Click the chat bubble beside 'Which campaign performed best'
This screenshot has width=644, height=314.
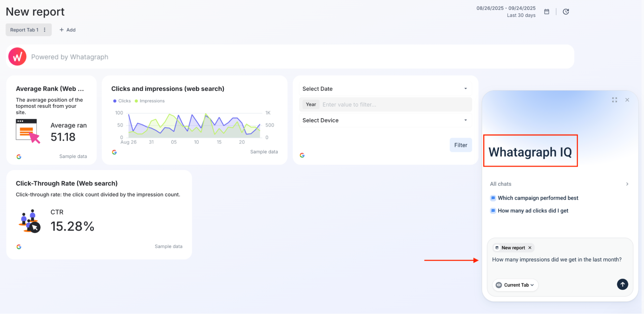coord(493,198)
